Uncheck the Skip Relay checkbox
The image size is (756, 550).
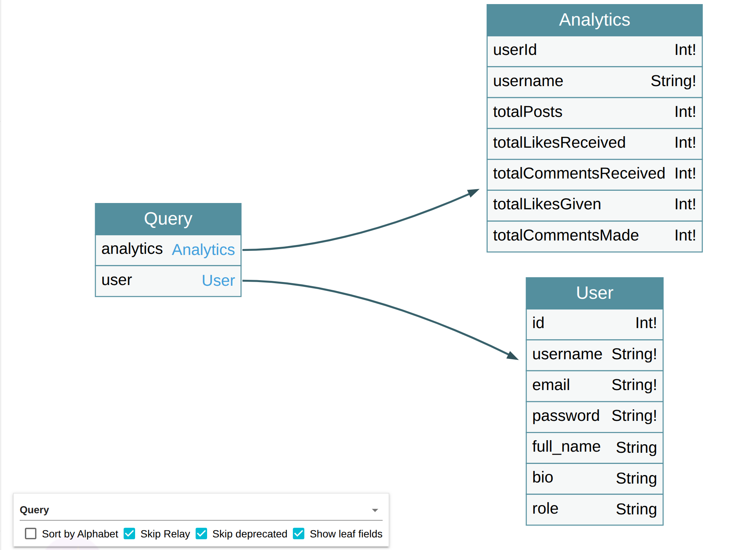[x=130, y=534]
